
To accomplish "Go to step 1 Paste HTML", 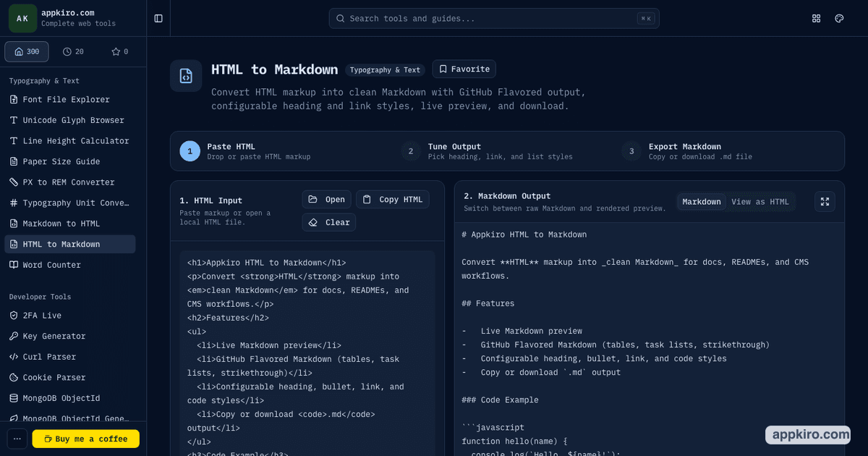I will [x=246, y=151].
